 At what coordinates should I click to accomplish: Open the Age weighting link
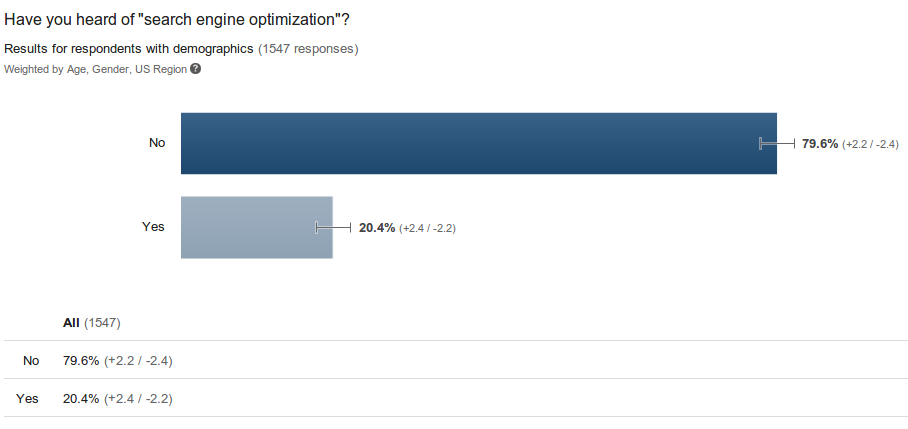click(77, 69)
